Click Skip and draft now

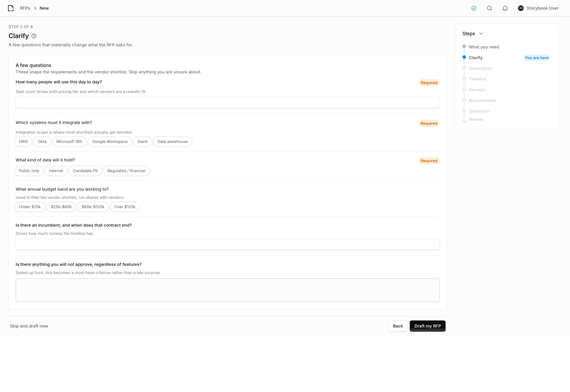tap(29, 326)
